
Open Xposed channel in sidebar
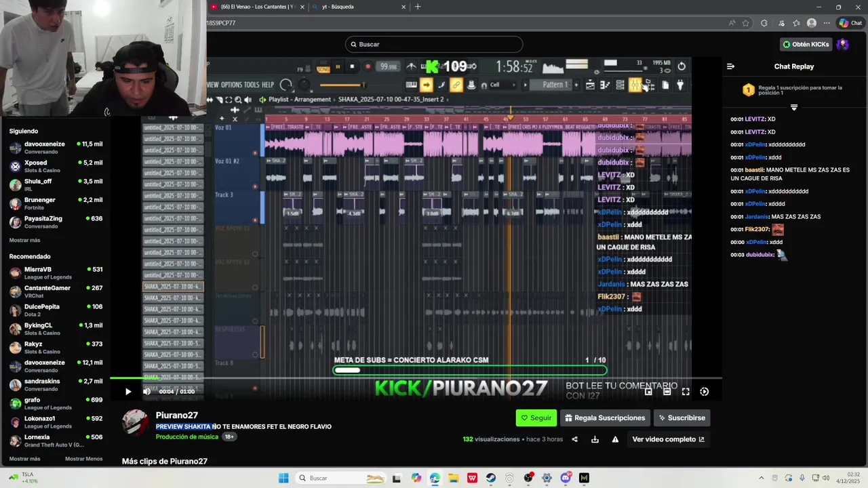coord(56,166)
